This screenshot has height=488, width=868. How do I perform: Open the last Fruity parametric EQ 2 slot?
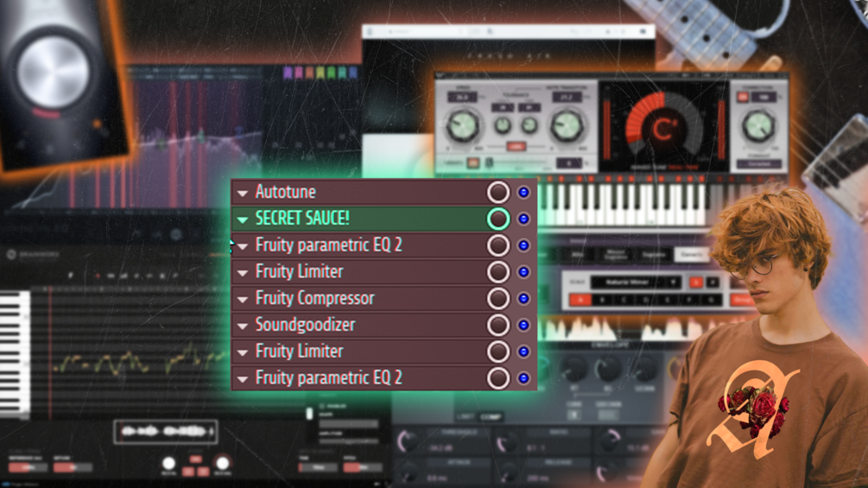click(329, 378)
